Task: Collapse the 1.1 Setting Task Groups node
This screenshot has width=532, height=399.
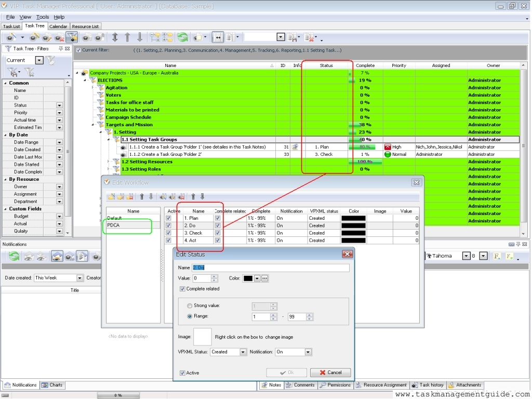Action: tap(109, 139)
